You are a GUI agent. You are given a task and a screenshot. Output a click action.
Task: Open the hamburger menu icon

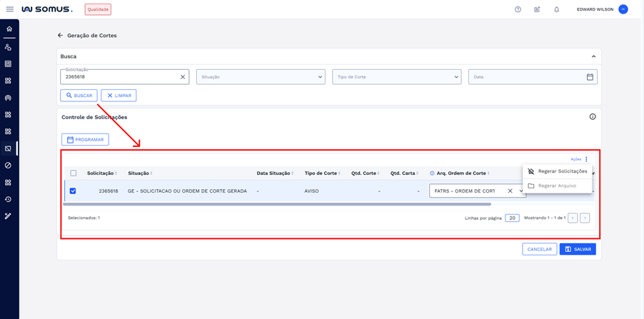pos(9,9)
